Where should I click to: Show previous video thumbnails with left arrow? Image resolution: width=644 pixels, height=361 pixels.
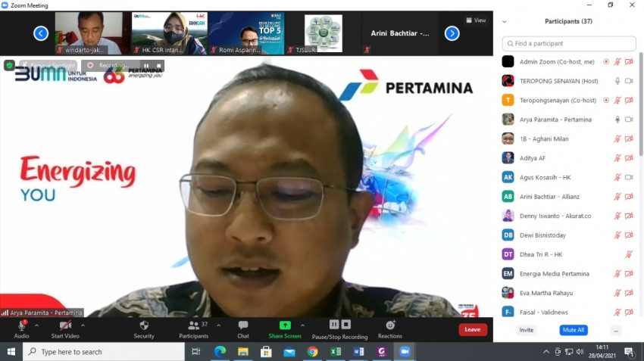[41, 33]
